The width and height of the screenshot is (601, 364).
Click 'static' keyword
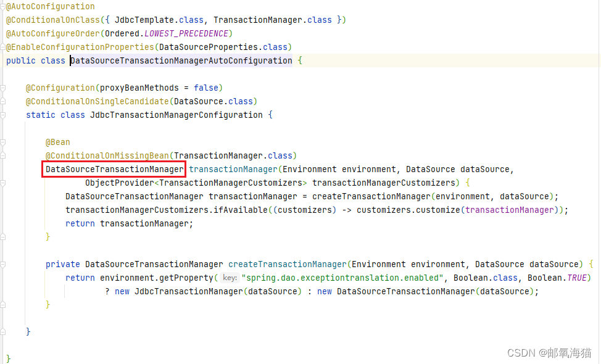tap(41, 115)
